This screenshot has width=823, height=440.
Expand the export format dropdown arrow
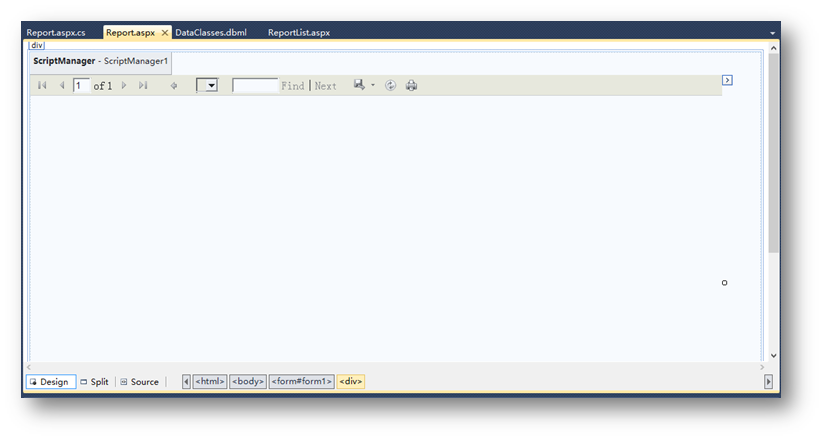tap(373, 85)
